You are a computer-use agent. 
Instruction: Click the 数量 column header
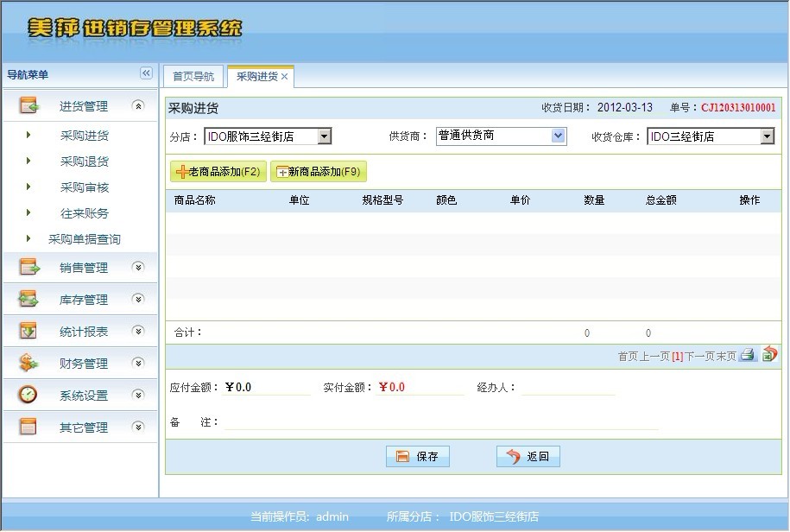(594, 200)
